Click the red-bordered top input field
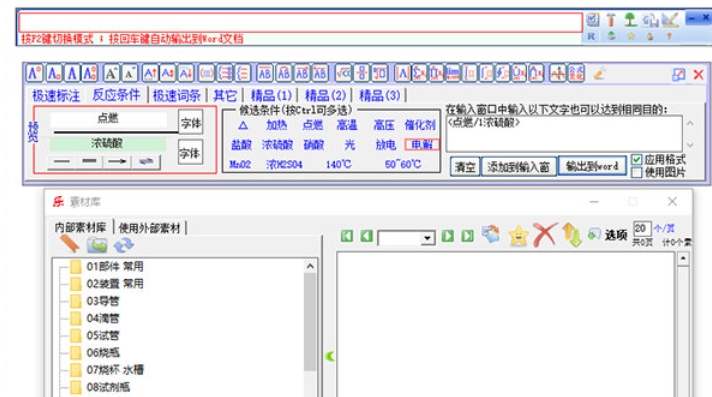The height and width of the screenshot is (397, 712). tap(300, 23)
